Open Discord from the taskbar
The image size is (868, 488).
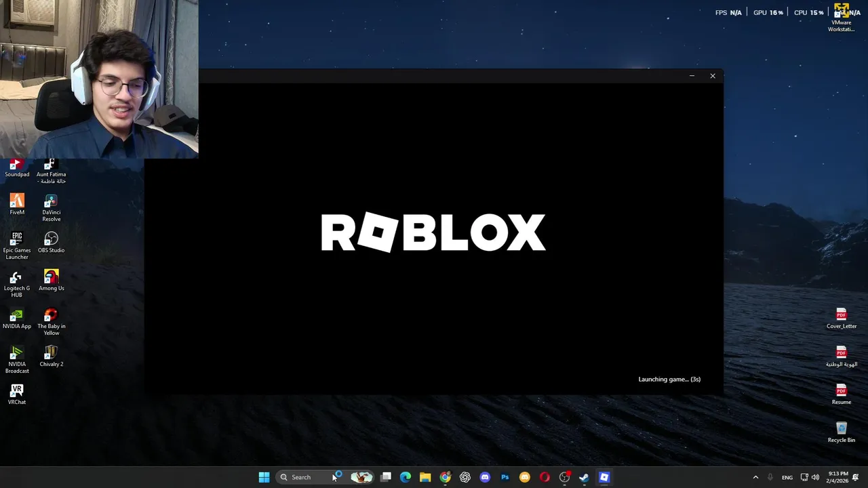pyautogui.click(x=485, y=477)
